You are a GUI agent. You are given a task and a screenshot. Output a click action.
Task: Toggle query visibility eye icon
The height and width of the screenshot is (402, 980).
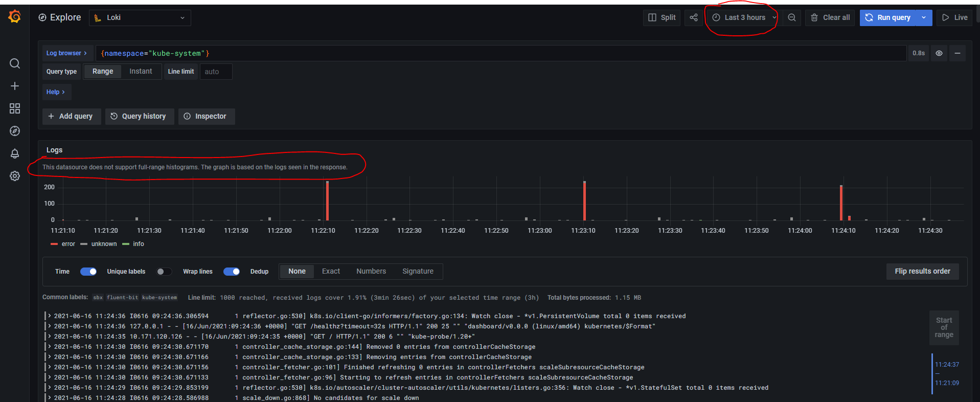939,53
